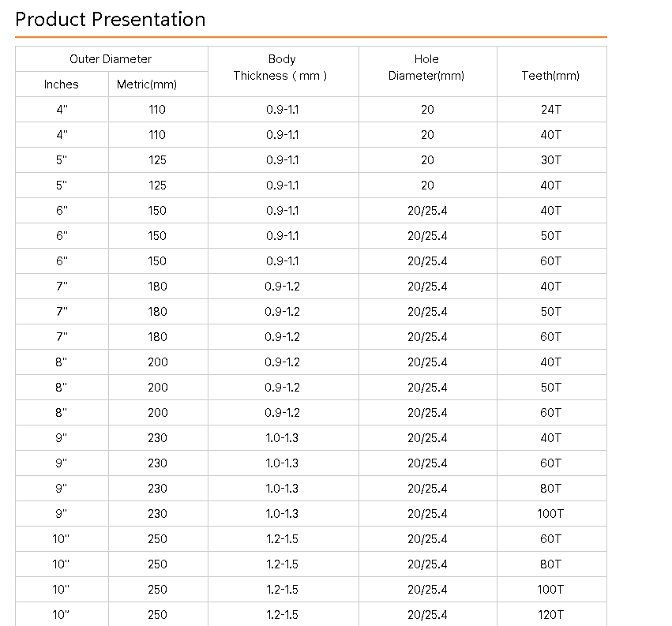Select the Teeth(mm) column header

coord(550,76)
